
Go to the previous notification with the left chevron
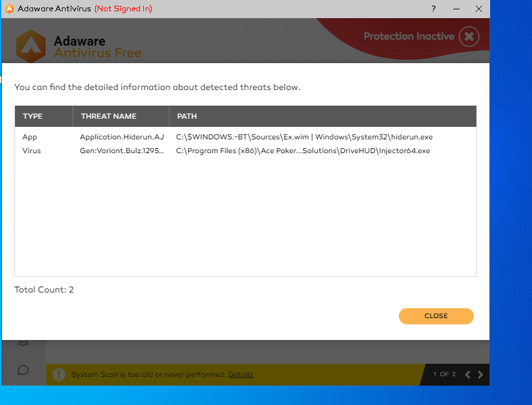coord(468,374)
